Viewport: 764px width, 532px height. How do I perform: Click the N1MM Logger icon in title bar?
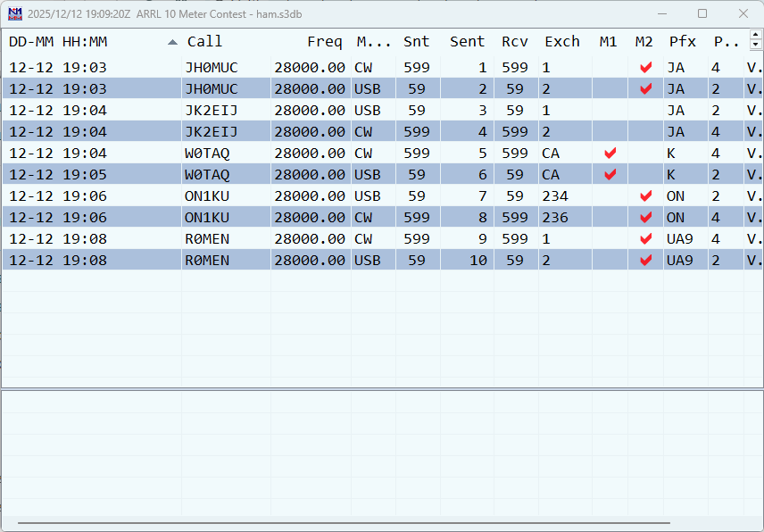coord(15,13)
